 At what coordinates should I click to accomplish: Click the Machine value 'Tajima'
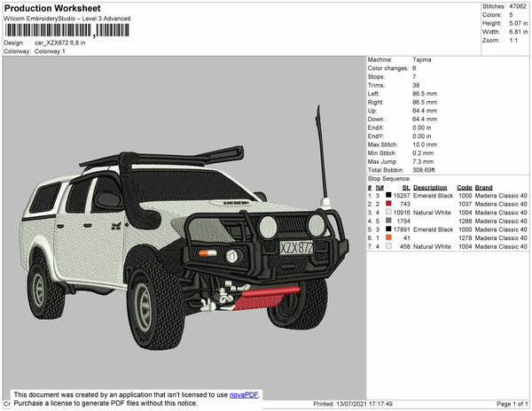click(422, 59)
